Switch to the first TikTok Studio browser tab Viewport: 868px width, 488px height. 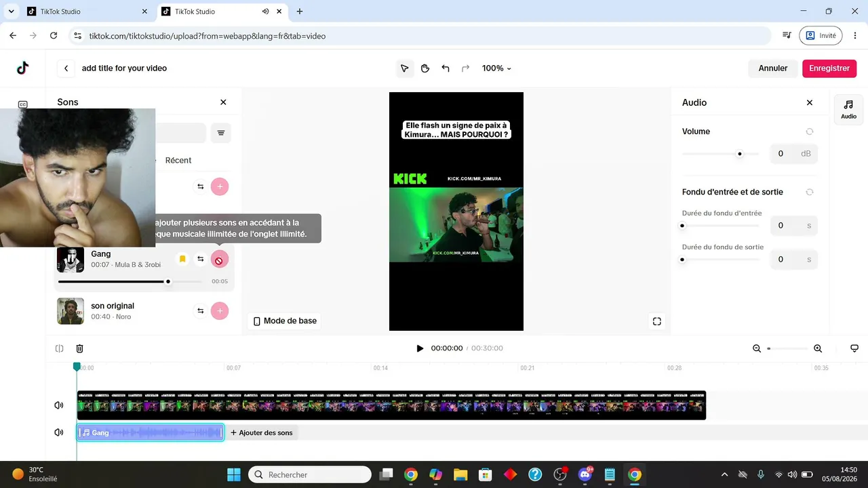[87, 12]
